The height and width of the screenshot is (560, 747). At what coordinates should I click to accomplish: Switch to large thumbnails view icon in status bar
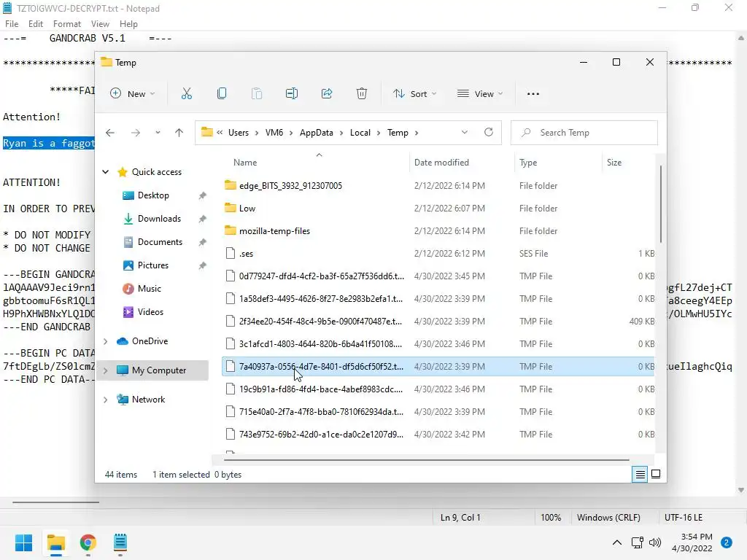656,474
